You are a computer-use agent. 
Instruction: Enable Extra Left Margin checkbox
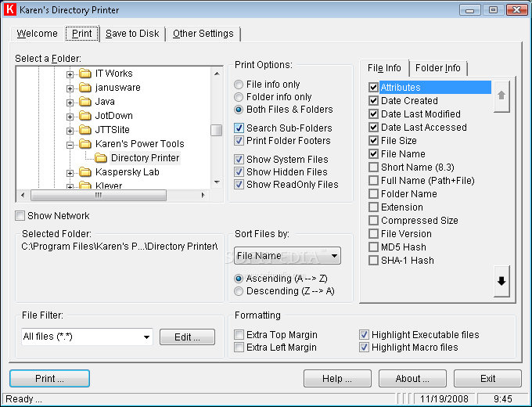239,348
